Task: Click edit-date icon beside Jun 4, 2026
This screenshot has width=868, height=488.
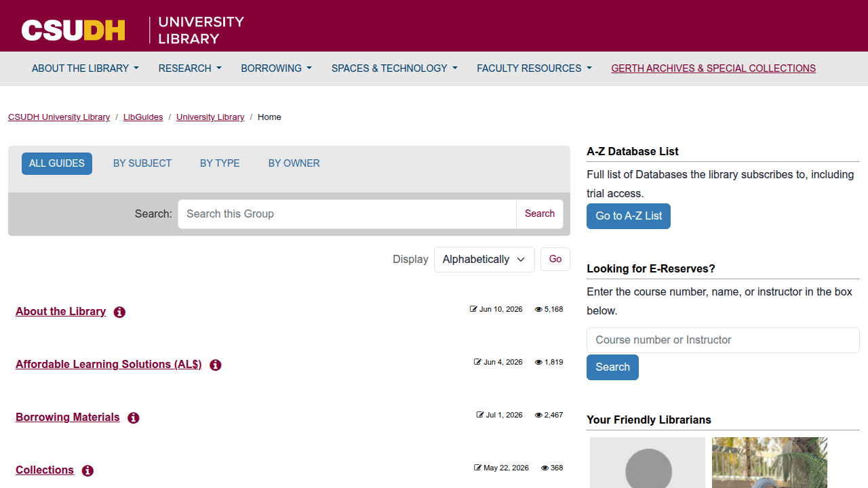Action: coord(477,362)
